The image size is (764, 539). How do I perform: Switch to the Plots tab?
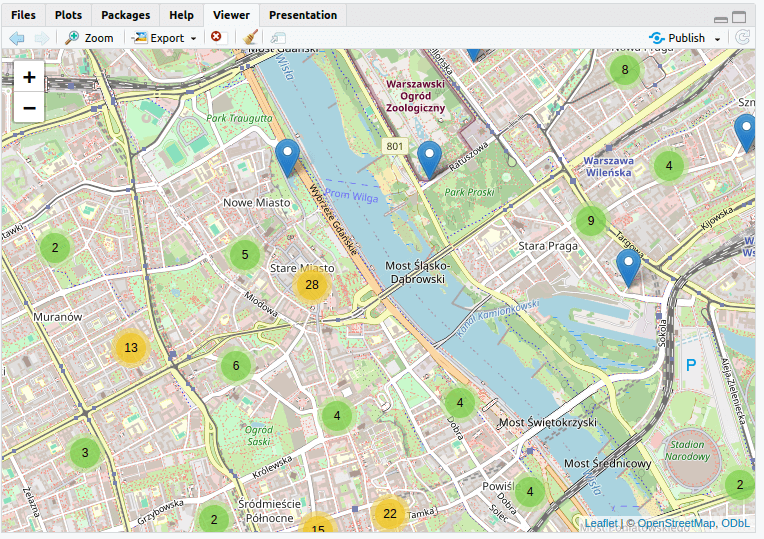coord(68,15)
